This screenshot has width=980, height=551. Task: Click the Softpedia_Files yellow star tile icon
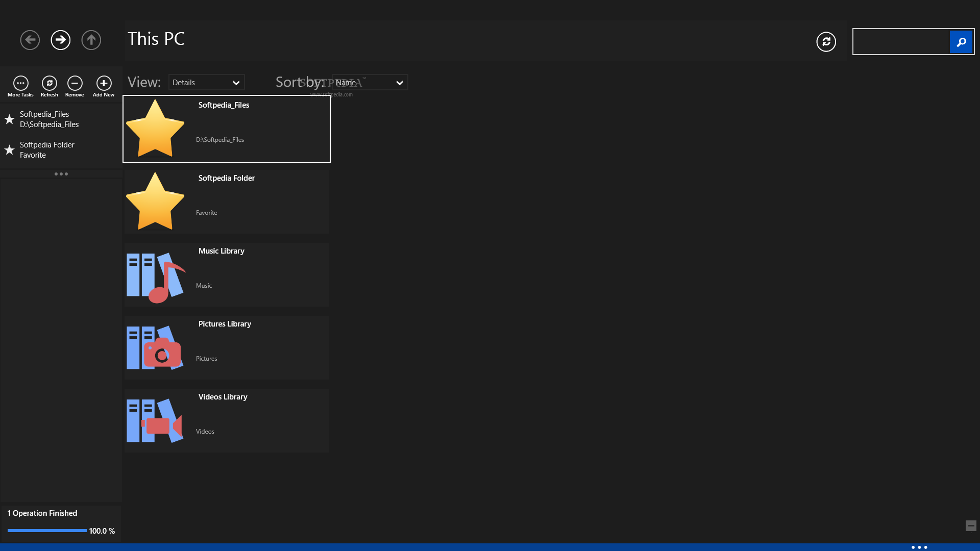tap(155, 128)
